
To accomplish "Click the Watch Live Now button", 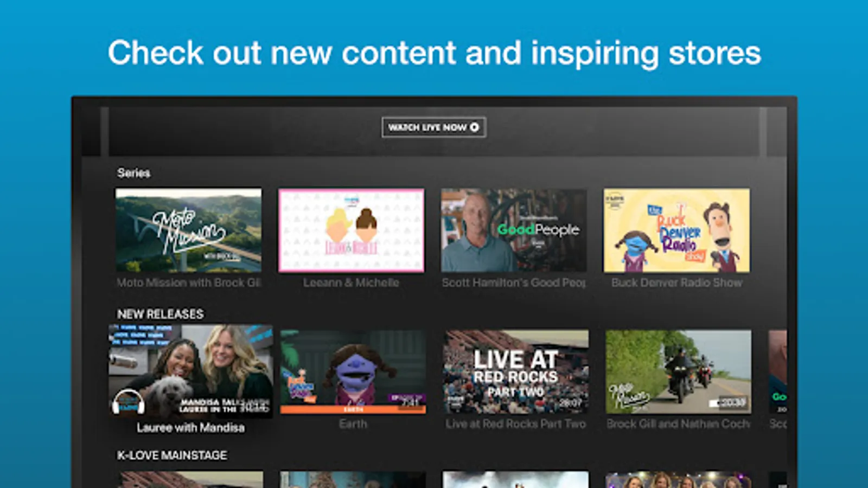I will coord(433,127).
